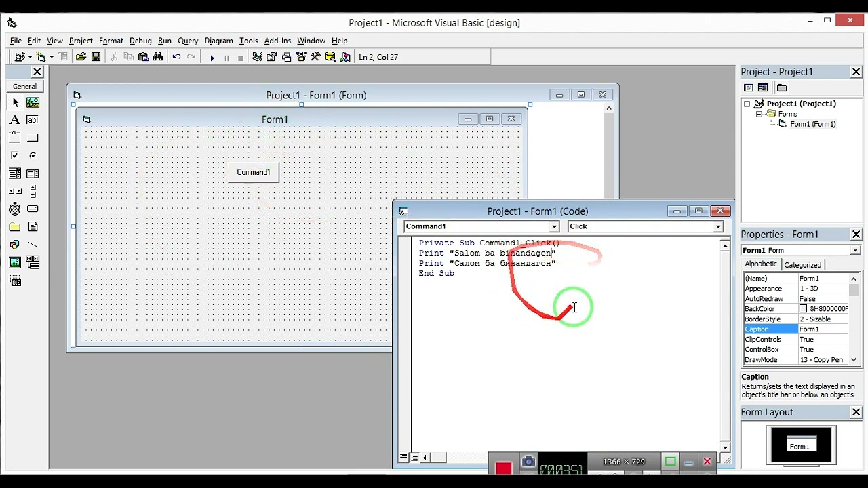Pick the ListBox control tool
The image size is (868, 488).
point(33,174)
